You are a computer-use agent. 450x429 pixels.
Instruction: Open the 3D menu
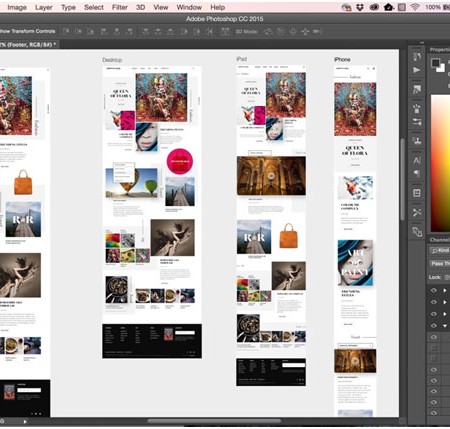pyautogui.click(x=140, y=7)
